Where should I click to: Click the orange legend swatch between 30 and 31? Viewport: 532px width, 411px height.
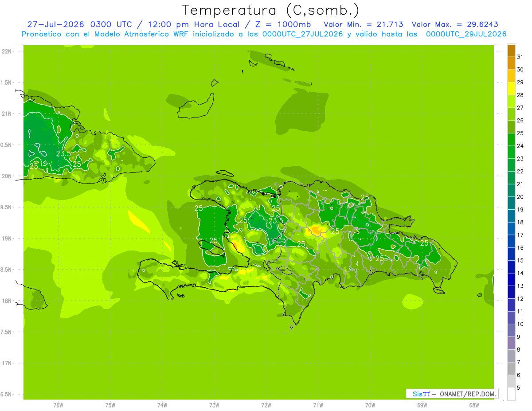tap(511, 63)
